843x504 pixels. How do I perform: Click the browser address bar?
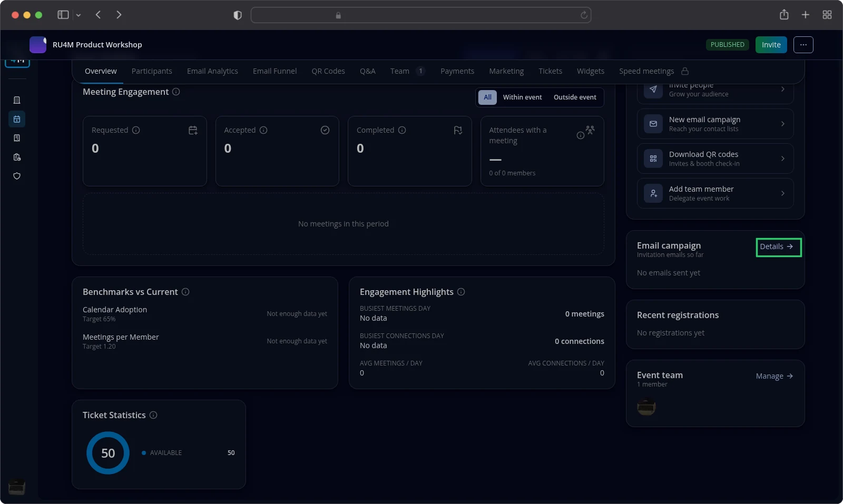coord(420,15)
